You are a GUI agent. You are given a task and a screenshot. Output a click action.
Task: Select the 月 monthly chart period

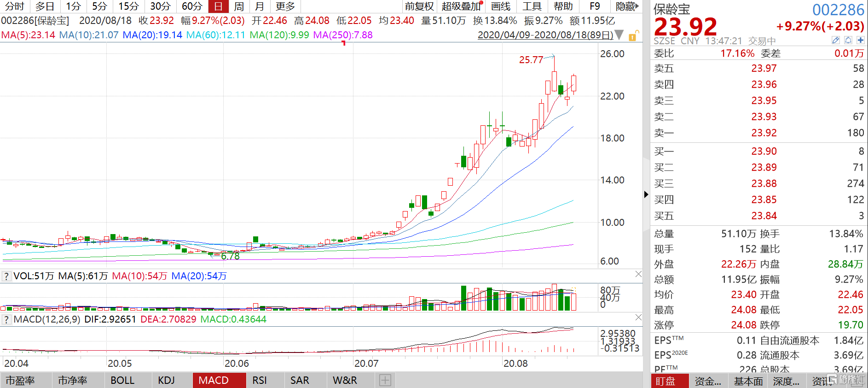coord(260,6)
